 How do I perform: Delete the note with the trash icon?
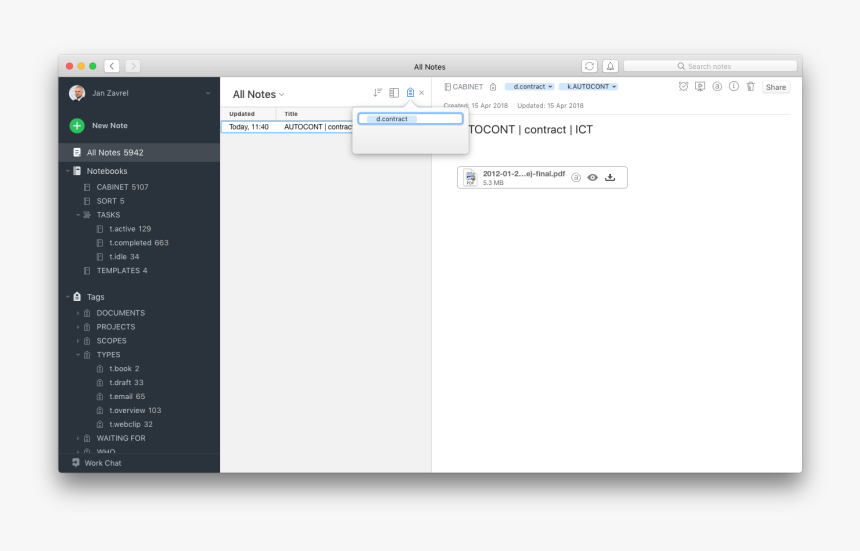pos(751,87)
